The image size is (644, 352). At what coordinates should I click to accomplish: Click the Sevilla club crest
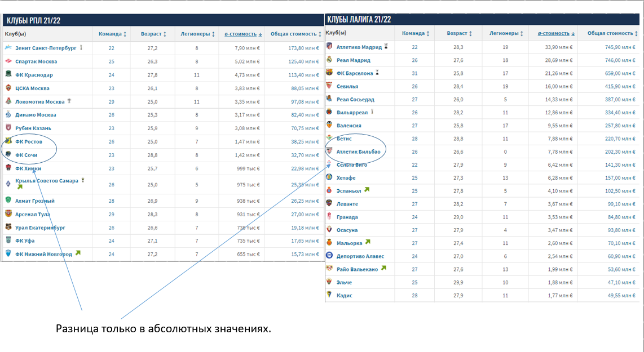tap(329, 86)
